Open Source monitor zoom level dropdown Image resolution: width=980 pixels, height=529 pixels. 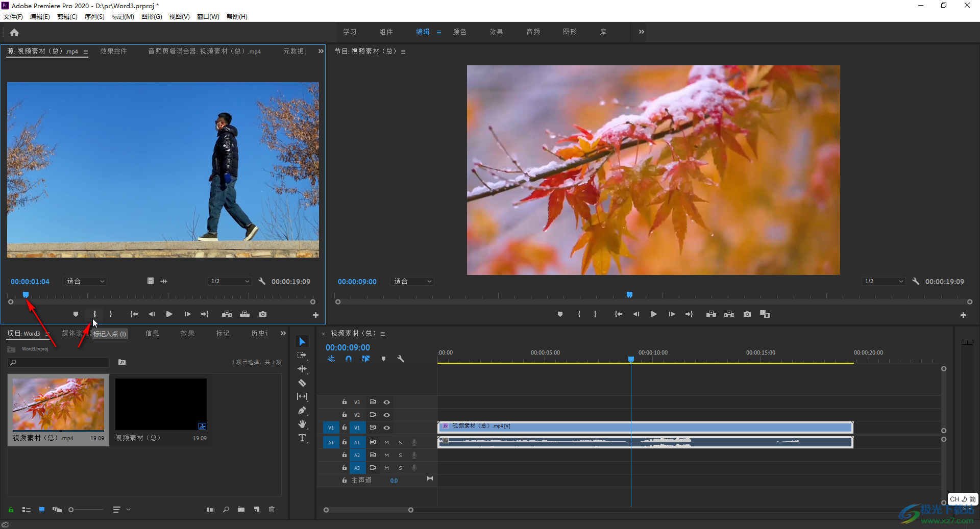85,281
